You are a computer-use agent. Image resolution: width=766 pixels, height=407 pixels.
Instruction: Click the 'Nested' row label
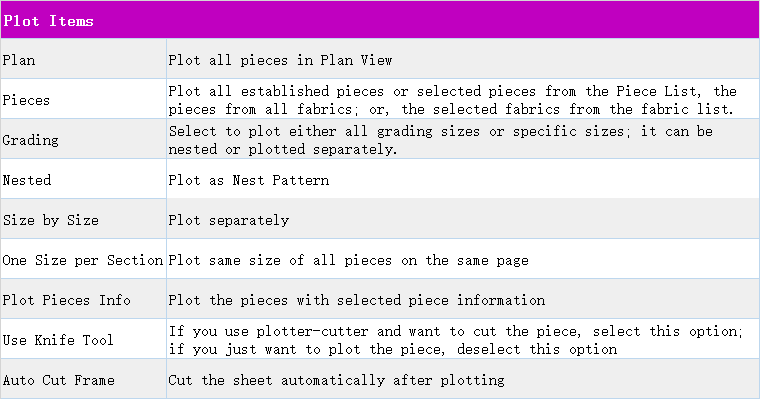(27, 180)
